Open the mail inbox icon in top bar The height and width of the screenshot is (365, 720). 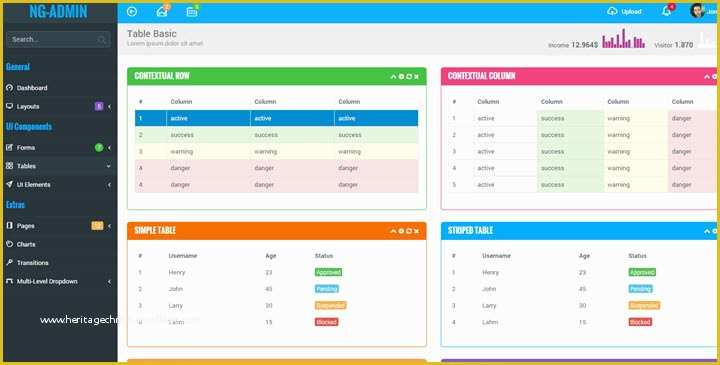click(x=162, y=12)
